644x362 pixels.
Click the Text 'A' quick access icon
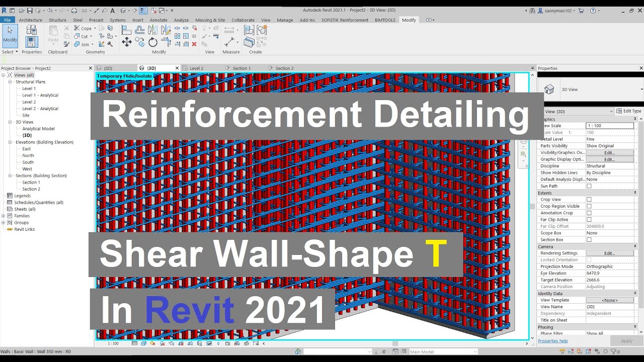coord(113,10)
